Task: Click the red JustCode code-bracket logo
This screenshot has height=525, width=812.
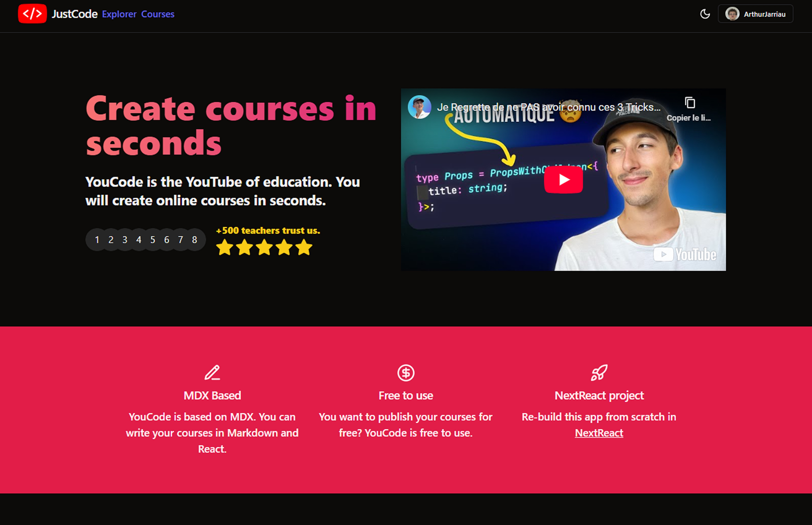Action: pyautogui.click(x=32, y=14)
